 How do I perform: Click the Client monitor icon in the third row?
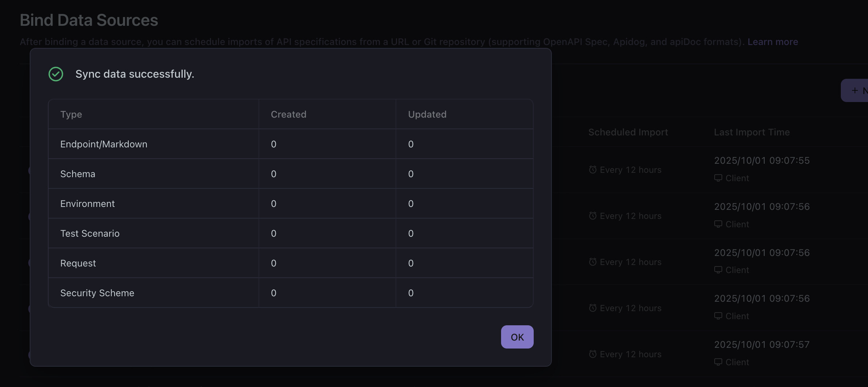click(718, 270)
